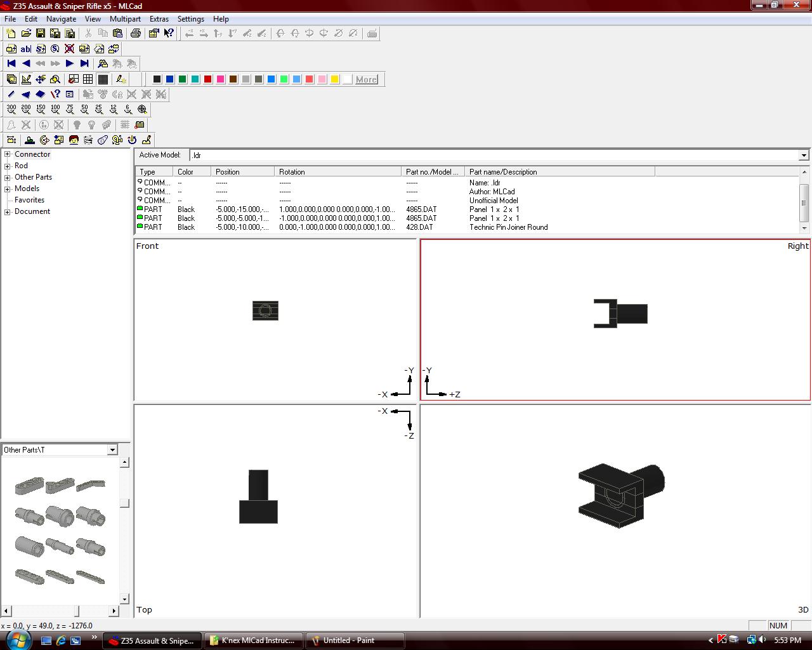Open the spring generator icon

[88, 140]
